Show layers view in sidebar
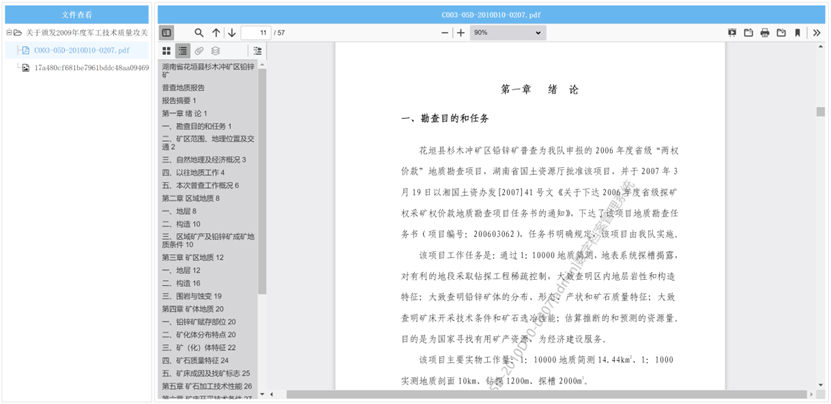The image size is (831, 404). [x=215, y=51]
